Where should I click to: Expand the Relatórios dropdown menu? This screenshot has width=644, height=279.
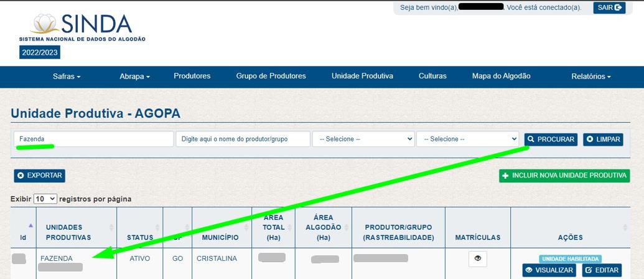coord(590,77)
